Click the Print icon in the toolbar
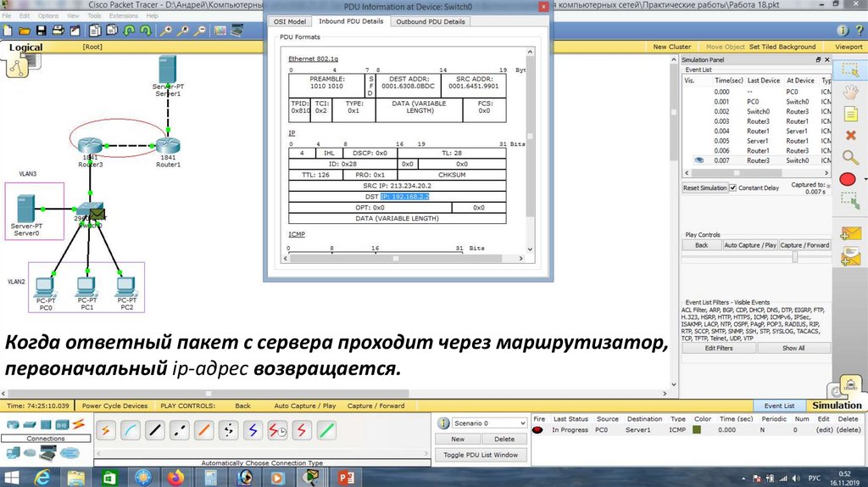Screen dimensions: 868x487 pyautogui.click(x=55, y=30)
